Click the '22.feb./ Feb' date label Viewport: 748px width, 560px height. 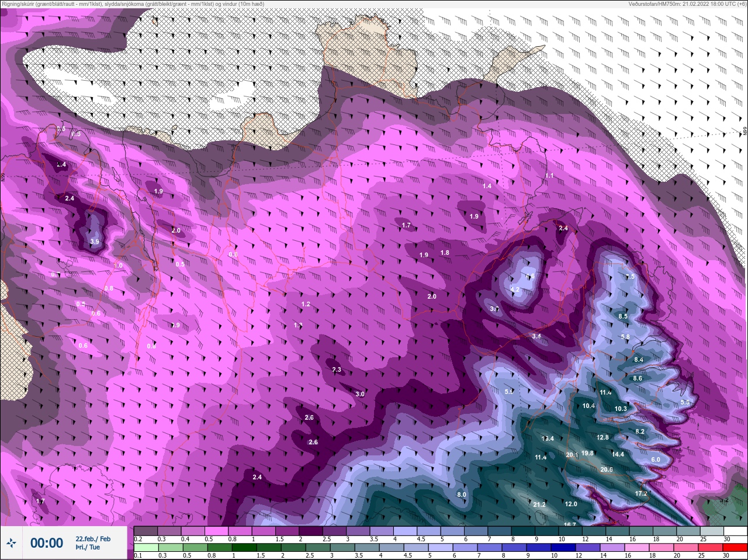pos(93,539)
